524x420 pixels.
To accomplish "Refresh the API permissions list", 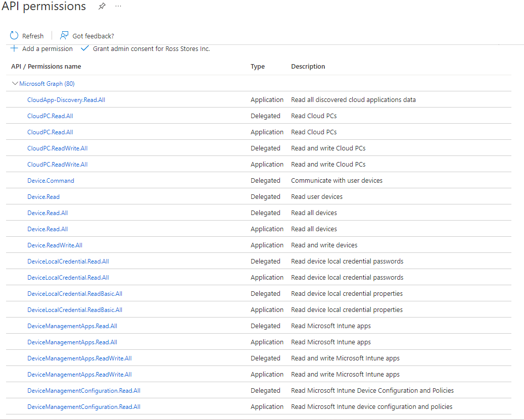I will click(x=31, y=35).
